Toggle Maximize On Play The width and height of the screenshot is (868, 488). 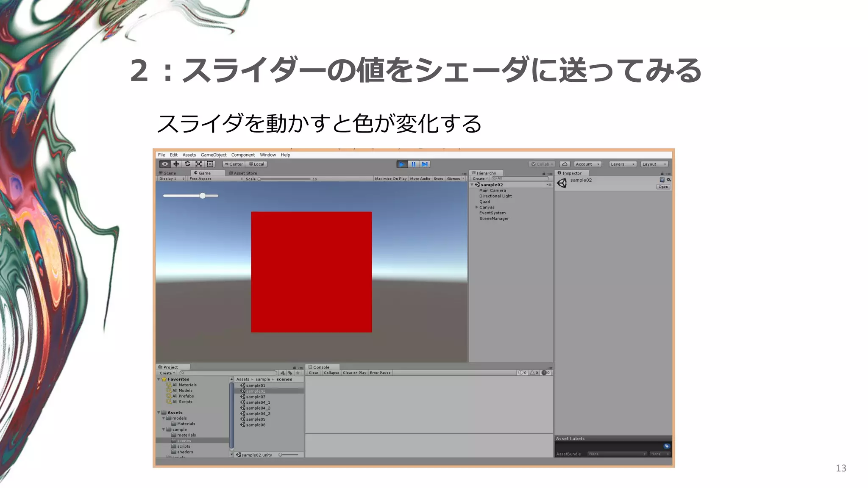(390, 179)
